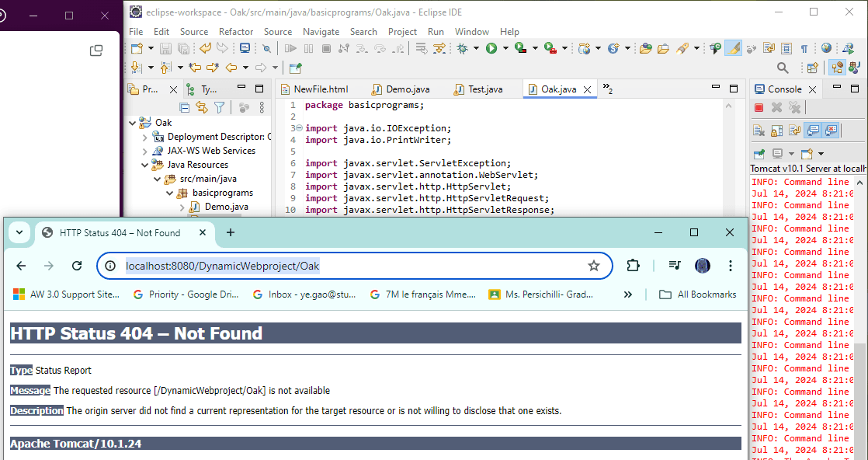This screenshot has width=868, height=460.
Task: Open the Project Explorer filter funnel icon
Action: [220, 108]
